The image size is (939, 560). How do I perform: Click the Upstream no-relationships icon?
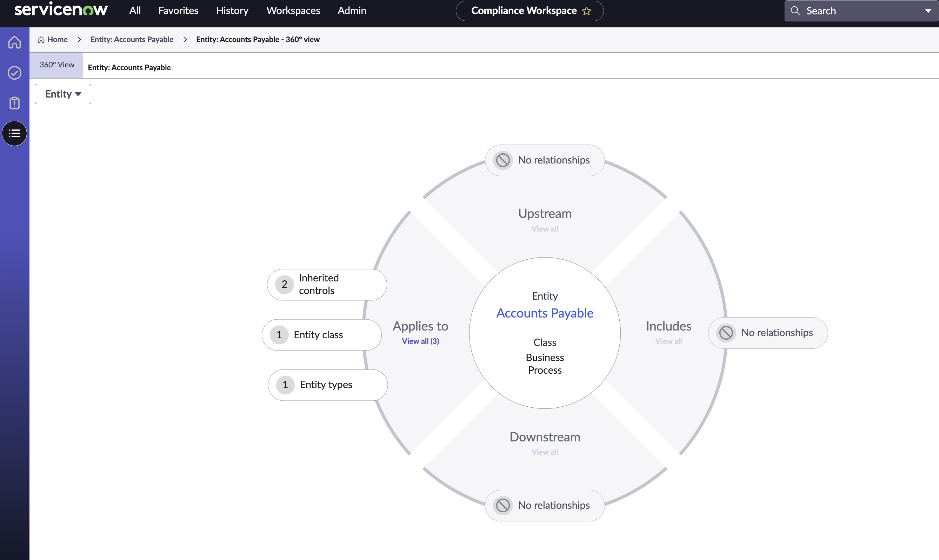[x=503, y=160]
